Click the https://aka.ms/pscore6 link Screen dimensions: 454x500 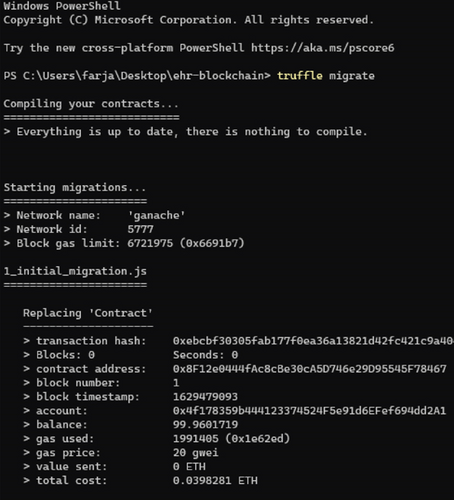[322, 48]
